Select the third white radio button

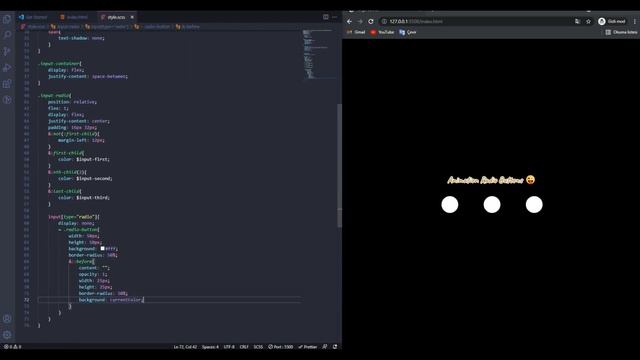point(534,204)
